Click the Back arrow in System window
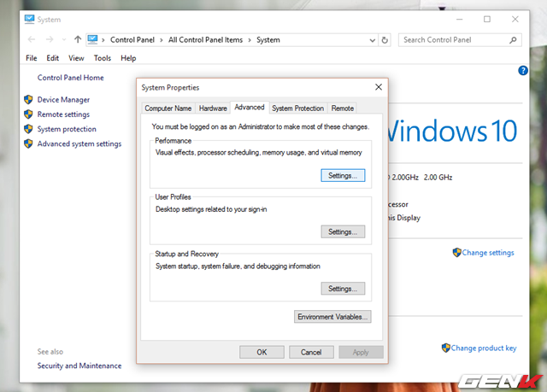The width and height of the screenshot is (547, 392). [32, 39]
